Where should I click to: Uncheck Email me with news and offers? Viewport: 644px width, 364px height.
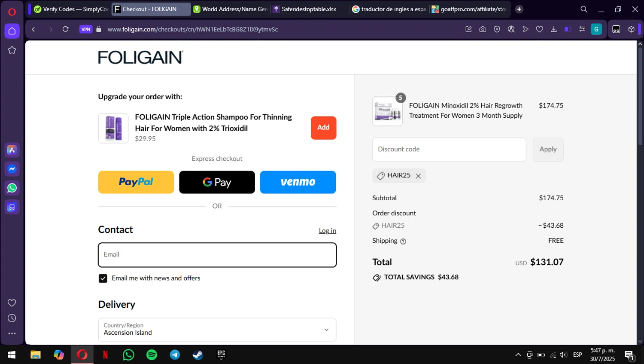coord(103,278)
